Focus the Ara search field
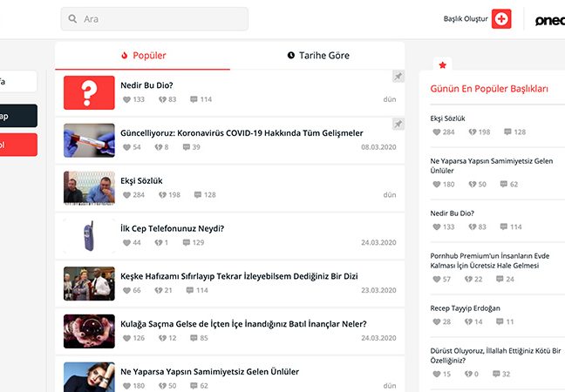The width and height of the screenshot is (565, 392). pyautogui.click(x=154, y=18)
